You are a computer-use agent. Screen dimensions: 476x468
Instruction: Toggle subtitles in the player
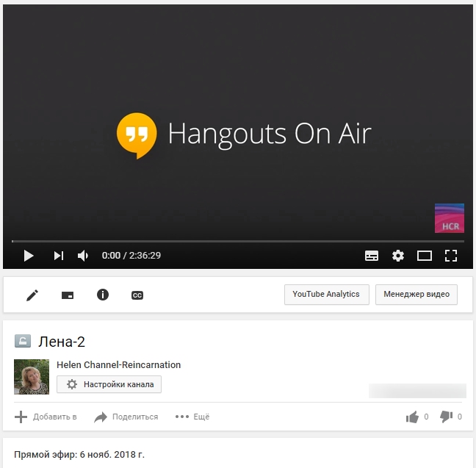372,256
